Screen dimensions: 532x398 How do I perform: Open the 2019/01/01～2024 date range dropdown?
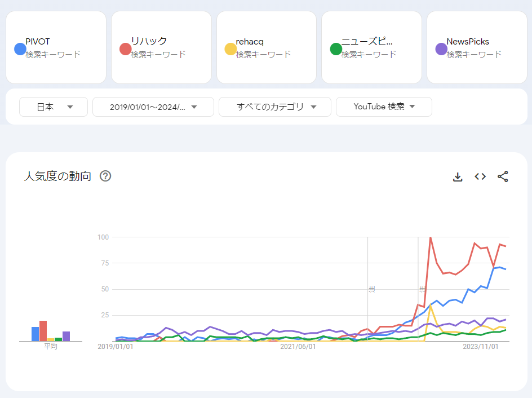point(153,107)
